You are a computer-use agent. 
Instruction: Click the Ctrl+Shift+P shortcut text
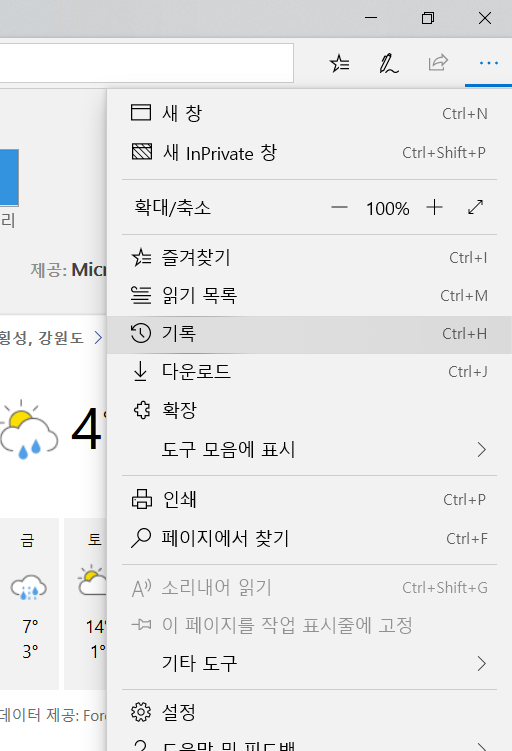(444, 152)
